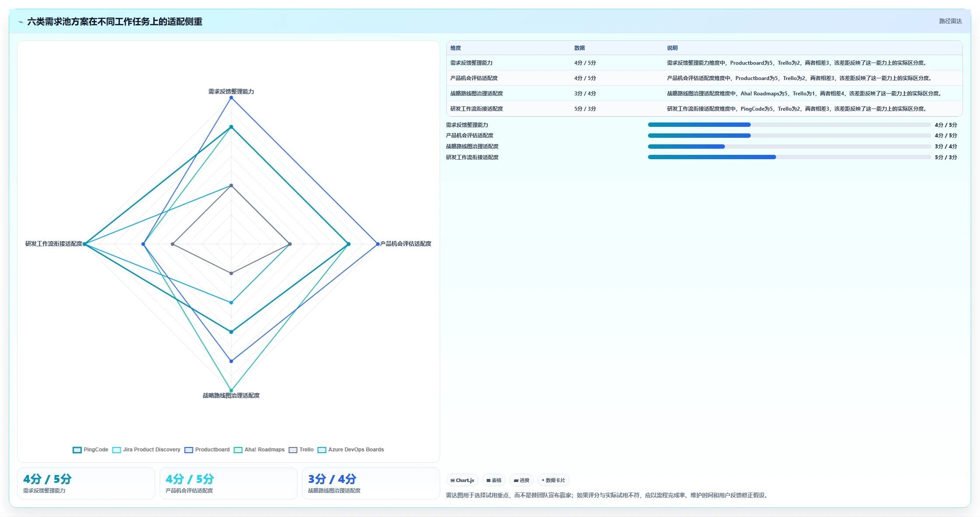The height and width of the screenshot is (517, 980).
Task: Click the 表格 tag chip
Action: 494,480
